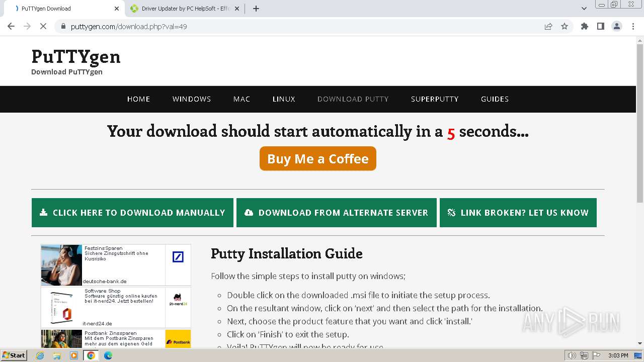Click the scrollbar up arrow
644x362 pixels.
pyautogui.click(x=640, y=40)
